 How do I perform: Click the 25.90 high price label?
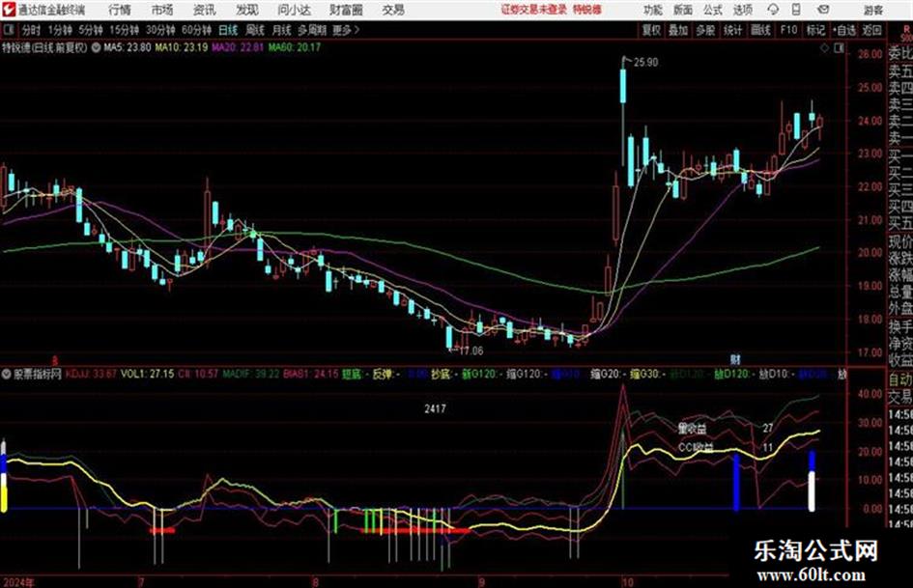645,63
